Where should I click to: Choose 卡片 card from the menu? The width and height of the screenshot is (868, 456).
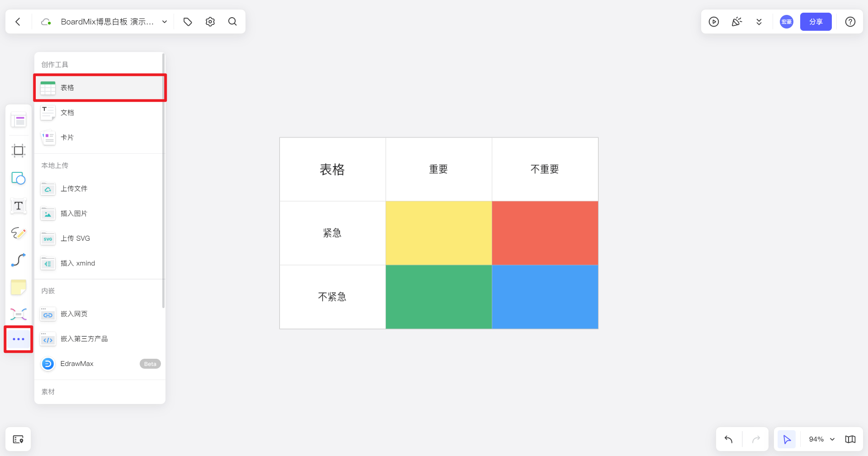(x=100, y=138)
